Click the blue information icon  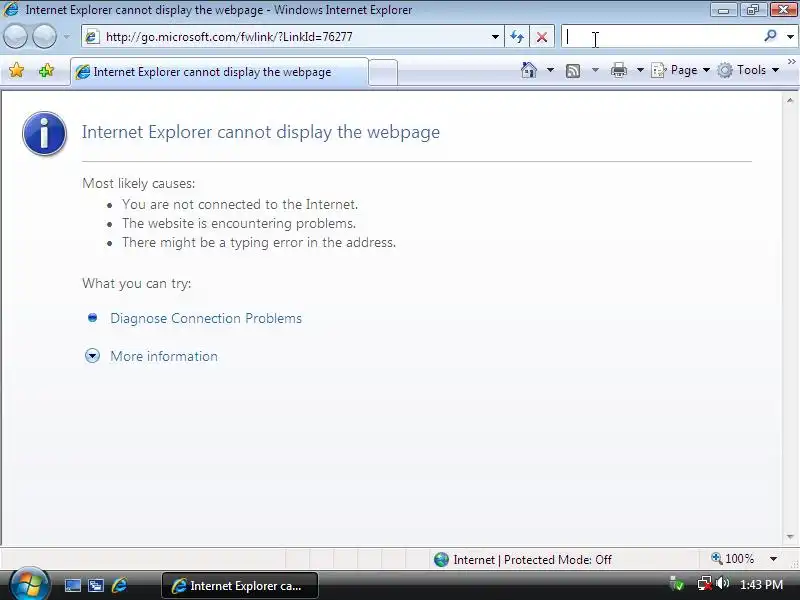click(44, 133)
